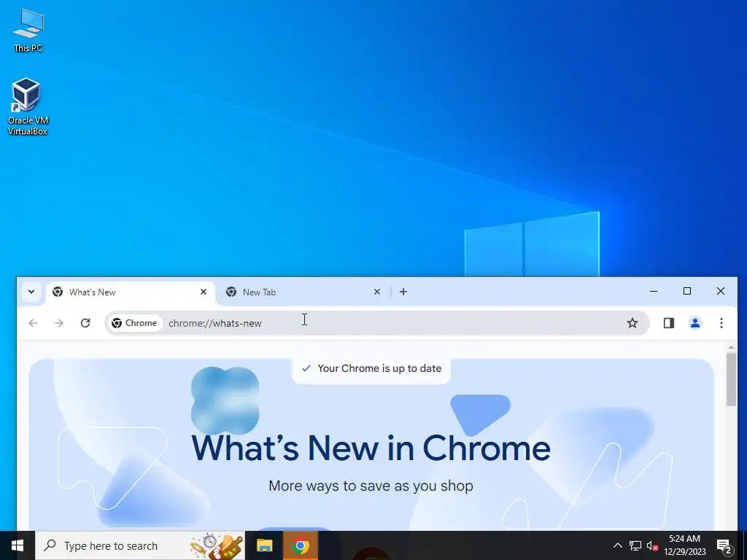Open the Chrome tab search dropdown
The width and height of the screenshot is (747, 560).
click(31, 292)
